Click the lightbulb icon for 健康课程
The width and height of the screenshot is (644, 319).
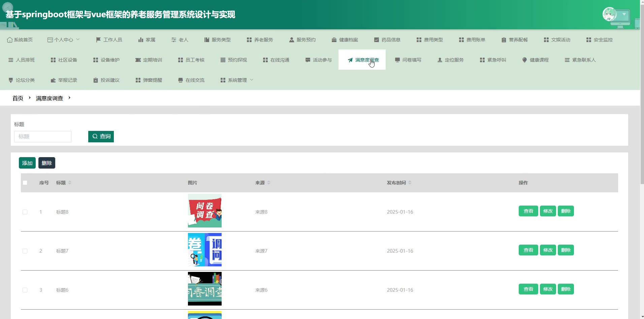[x=525, y=60]
